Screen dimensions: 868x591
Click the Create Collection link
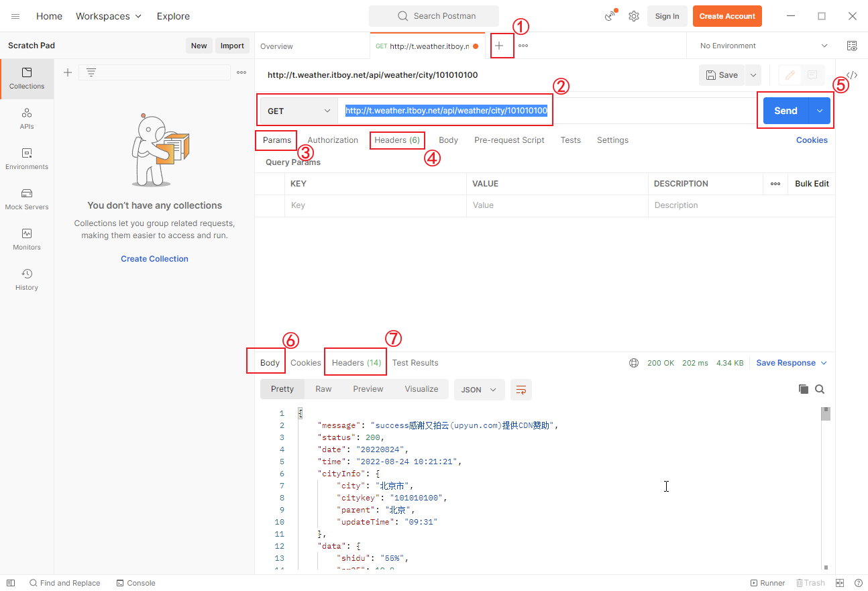(154, 259)
